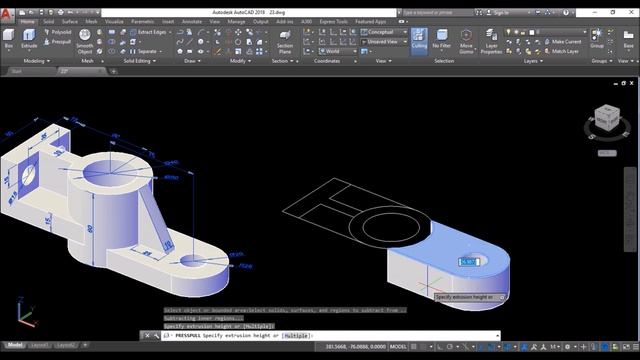Screen dimensions: 640x360
Task: Click the command line input
Action: click(331, 336)
